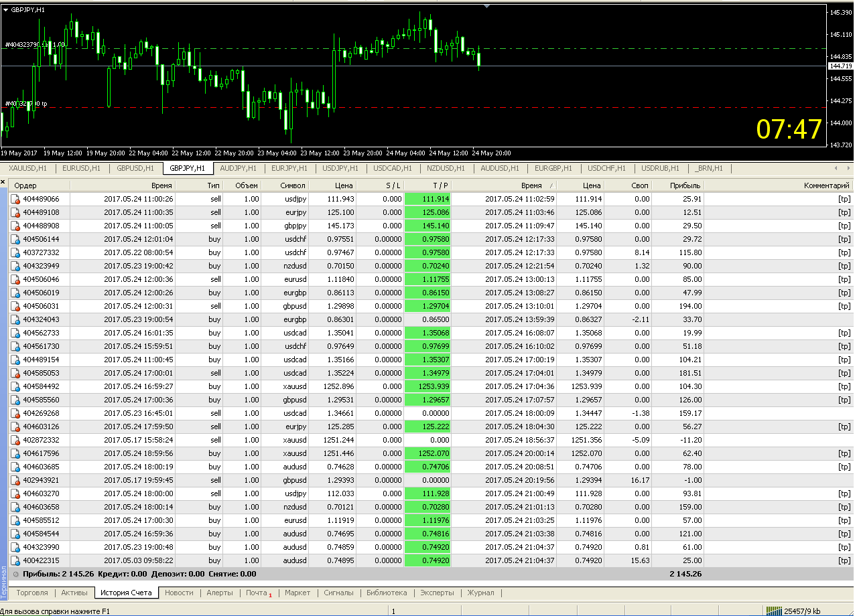859x616 pixels.
Task: Switch to the Торговля terminal tab
Action: [32, 593]
